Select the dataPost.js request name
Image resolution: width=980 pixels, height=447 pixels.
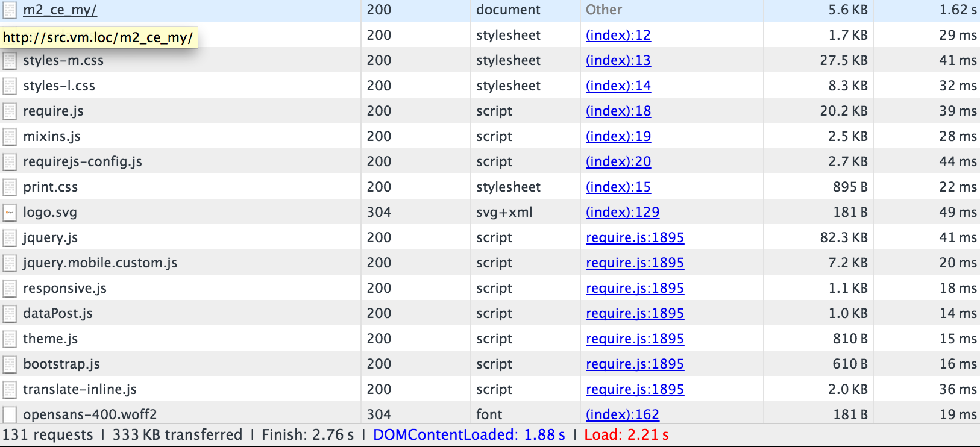pos(58,313)
